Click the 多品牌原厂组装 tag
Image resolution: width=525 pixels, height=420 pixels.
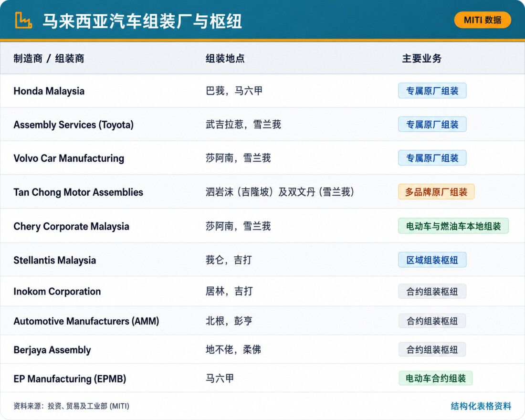coord(436,192)
